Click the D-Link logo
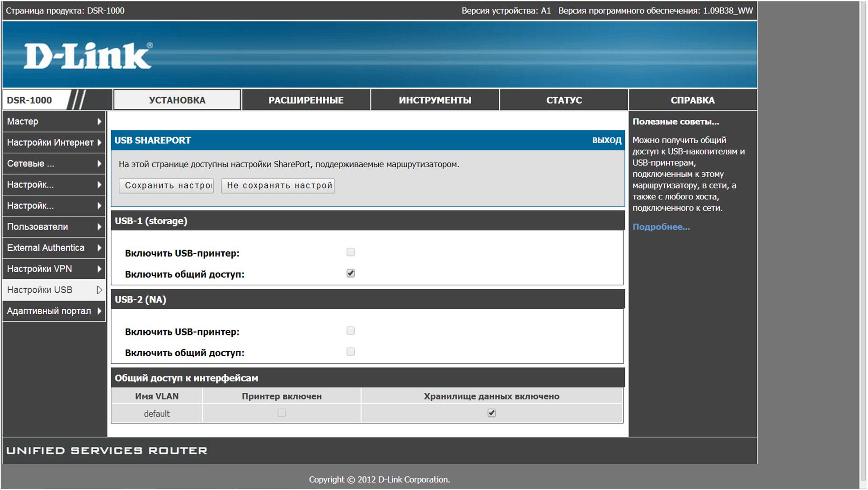This screenshot has height=490, width=868. (88, 56)
